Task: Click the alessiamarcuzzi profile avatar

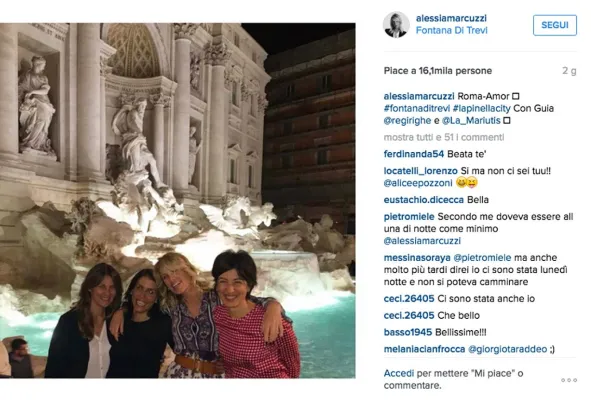Action: pos(396,25)
